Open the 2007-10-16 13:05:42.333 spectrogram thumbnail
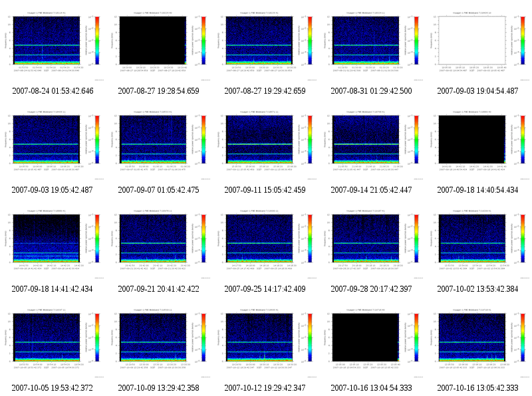The height and width of the screenshot is (396, 532). (x=478, y=343)
